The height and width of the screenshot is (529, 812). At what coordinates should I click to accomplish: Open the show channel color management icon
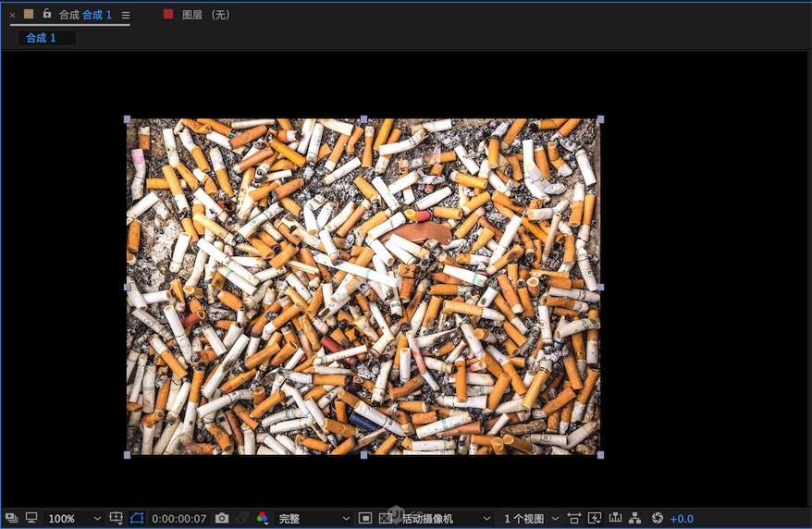[x=263, y=519]
